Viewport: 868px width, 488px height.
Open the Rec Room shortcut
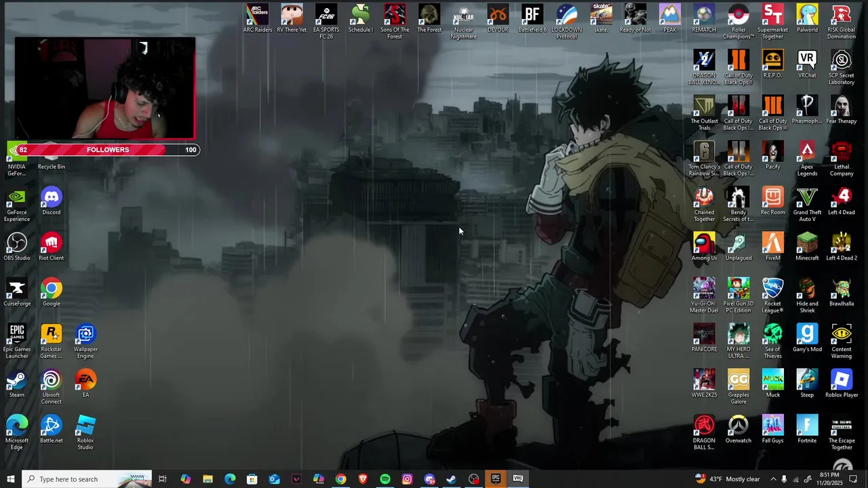pyautogui.click(x=772, y=201)
